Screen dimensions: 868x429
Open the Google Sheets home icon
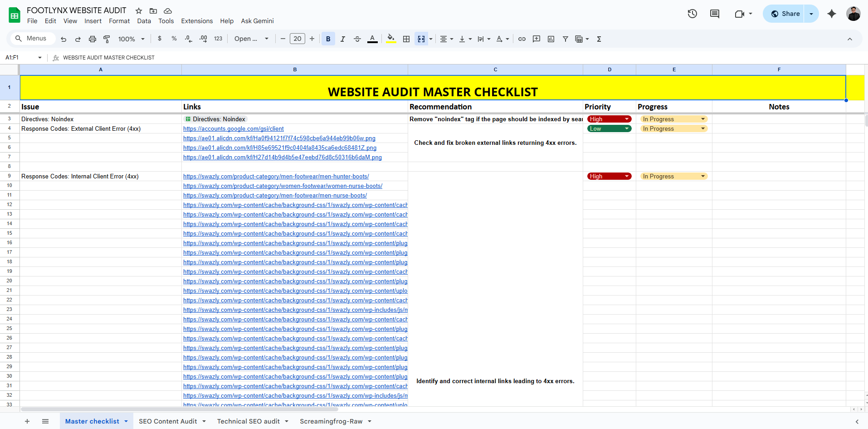pyautogui.click(x=15, y=15)
